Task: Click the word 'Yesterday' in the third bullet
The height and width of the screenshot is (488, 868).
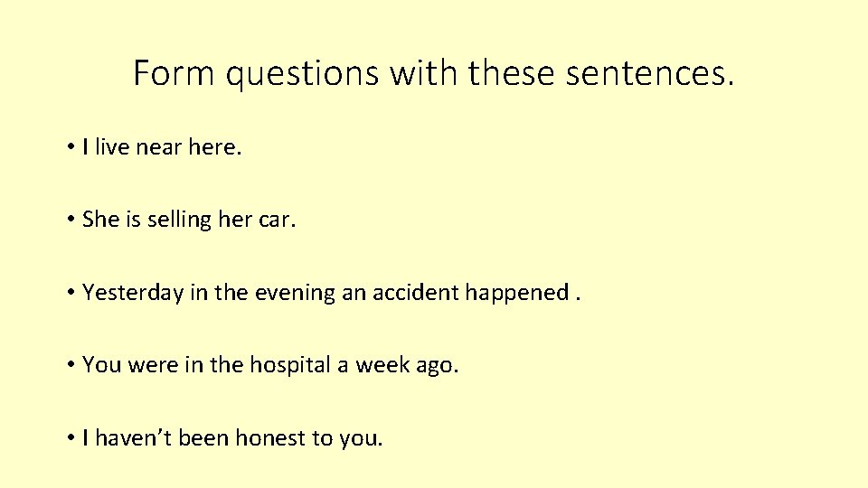Action: point(133,293)
